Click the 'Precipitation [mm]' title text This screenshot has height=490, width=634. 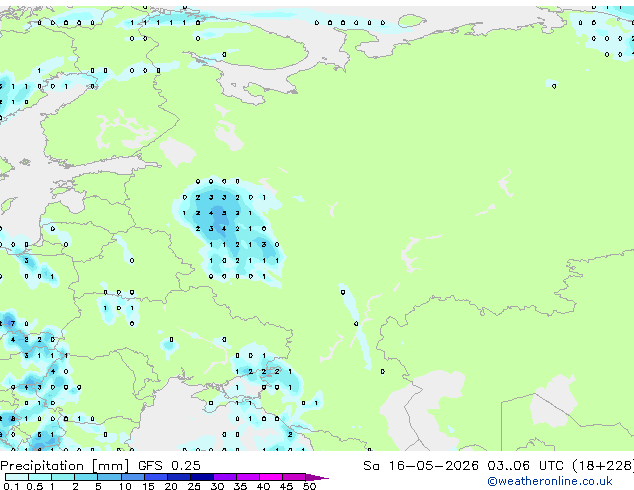point(65,466)
